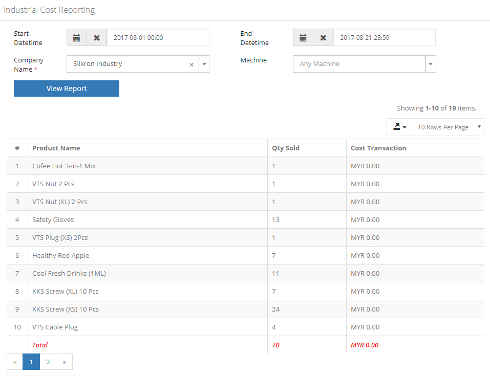The height and width of the screenshot is (376, 490).
Task: Open calendar picker for Start Datetime
Action: (x=77, y=37)
